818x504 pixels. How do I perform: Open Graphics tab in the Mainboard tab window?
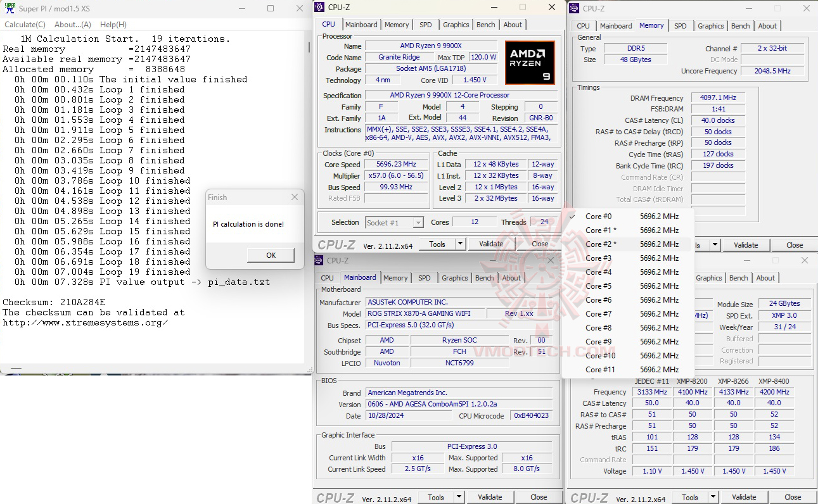click(x=455, y=278)
